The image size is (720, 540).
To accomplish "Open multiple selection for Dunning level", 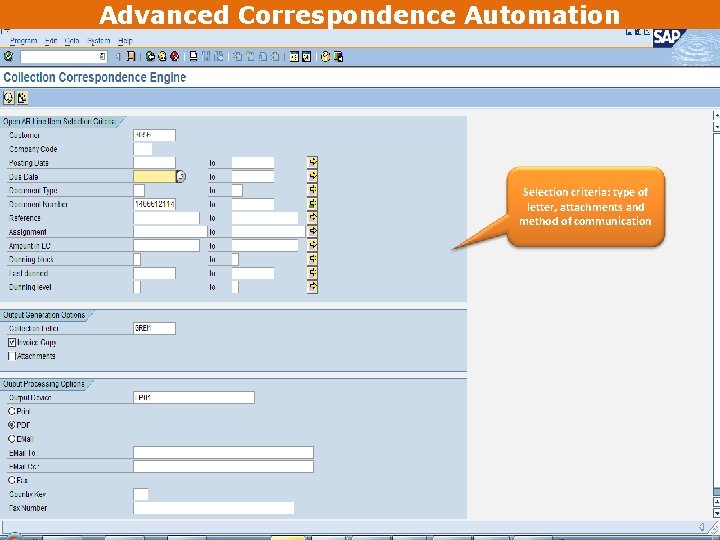I will point(312,287).
